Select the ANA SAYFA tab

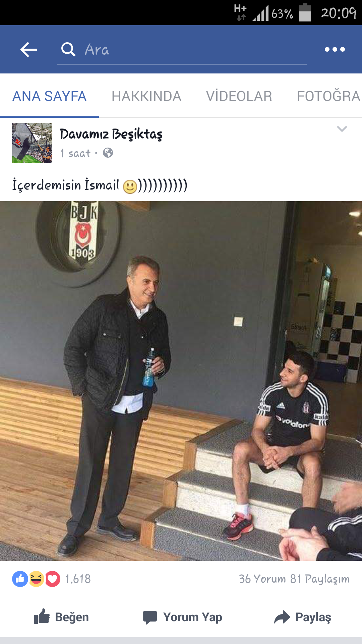click(49, 96)
